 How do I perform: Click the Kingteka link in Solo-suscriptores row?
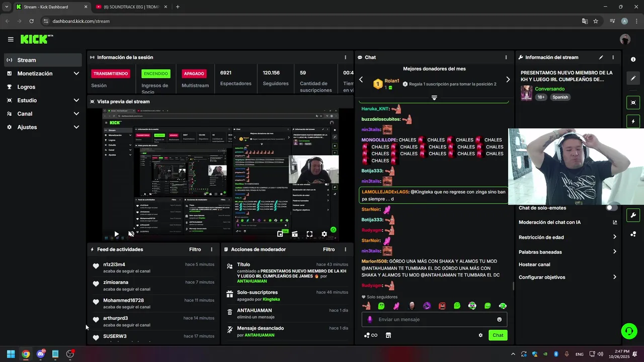(271, 299)
